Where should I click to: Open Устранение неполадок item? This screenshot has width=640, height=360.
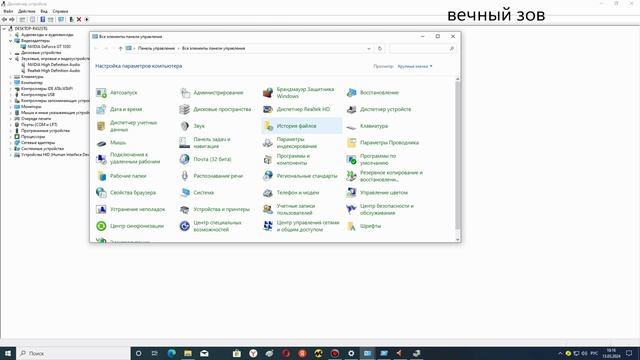131,209
